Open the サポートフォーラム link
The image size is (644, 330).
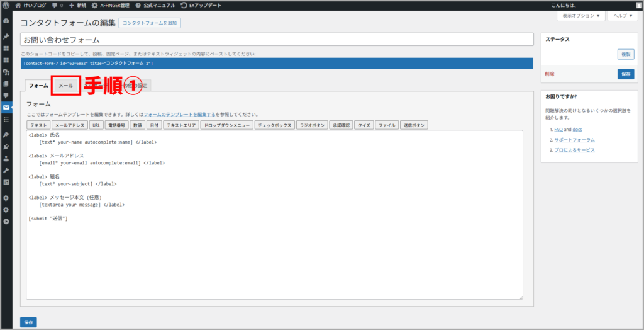[574, 140]
